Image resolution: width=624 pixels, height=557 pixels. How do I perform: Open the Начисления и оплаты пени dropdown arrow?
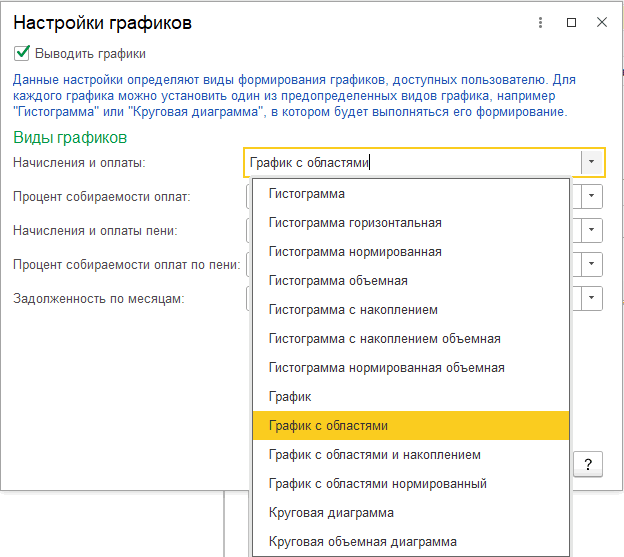(x=592, y=230)
